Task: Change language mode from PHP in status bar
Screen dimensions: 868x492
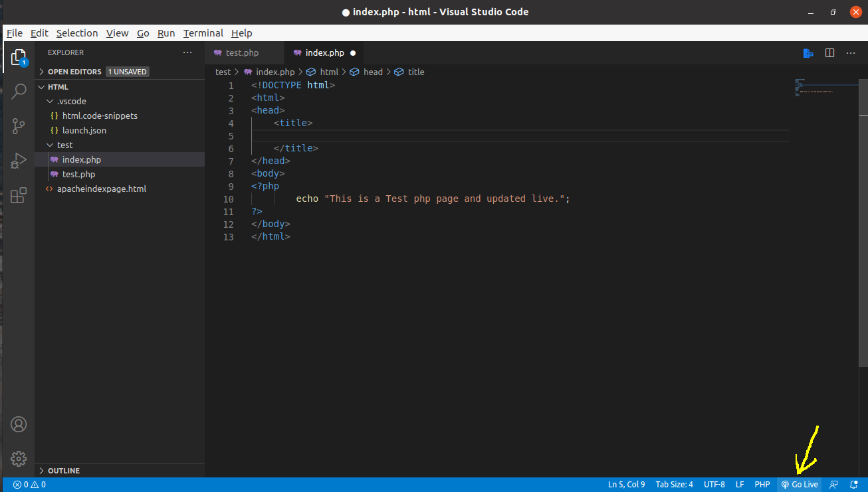Action: [762, 485]
